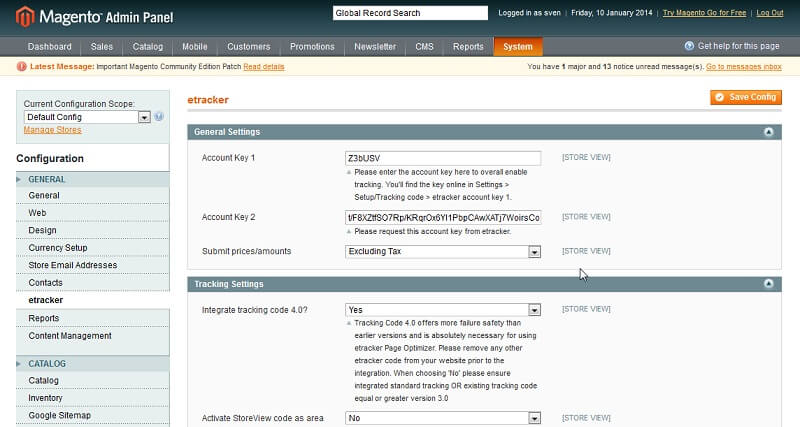Collapse the Tracking Settings section arrow

pyautogui.click(x=768, y=284)
